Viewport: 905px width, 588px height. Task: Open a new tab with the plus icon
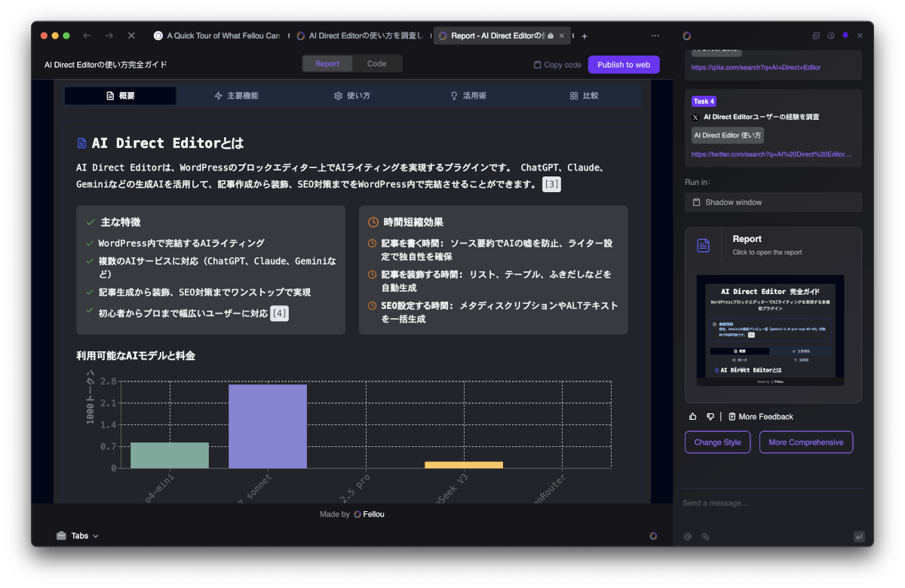584,36
